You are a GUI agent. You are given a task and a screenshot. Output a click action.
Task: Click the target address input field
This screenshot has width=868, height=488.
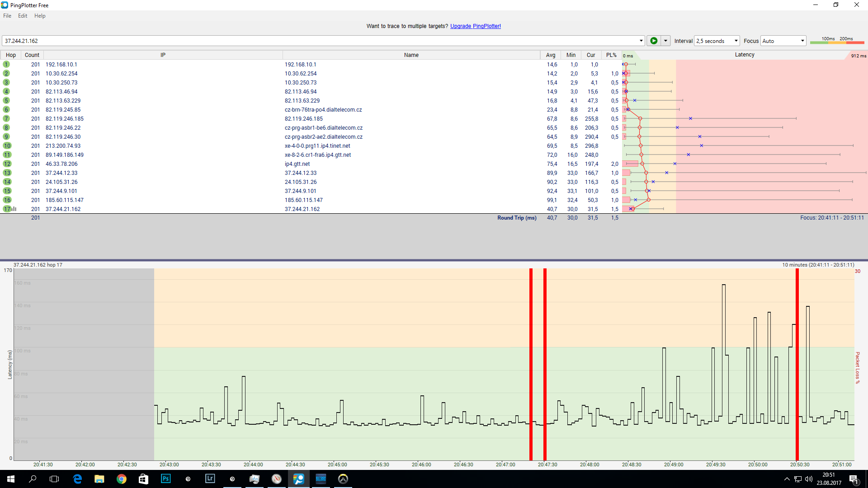pos(316,41)
